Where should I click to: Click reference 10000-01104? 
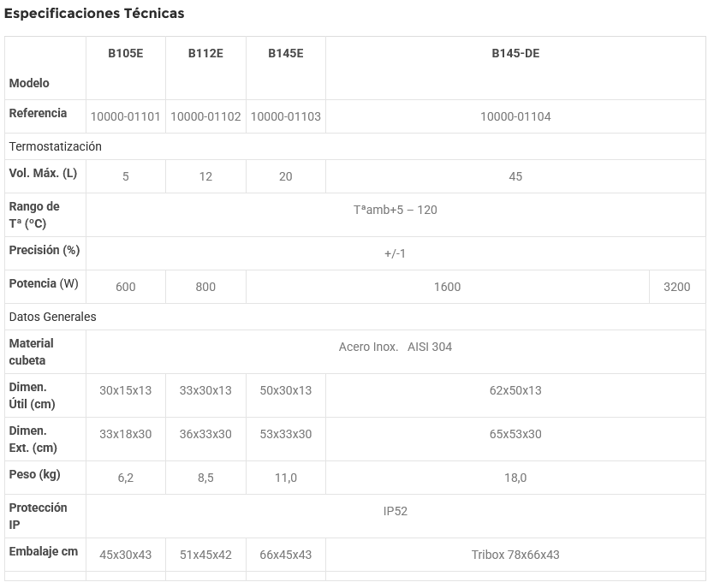[515, 116]
